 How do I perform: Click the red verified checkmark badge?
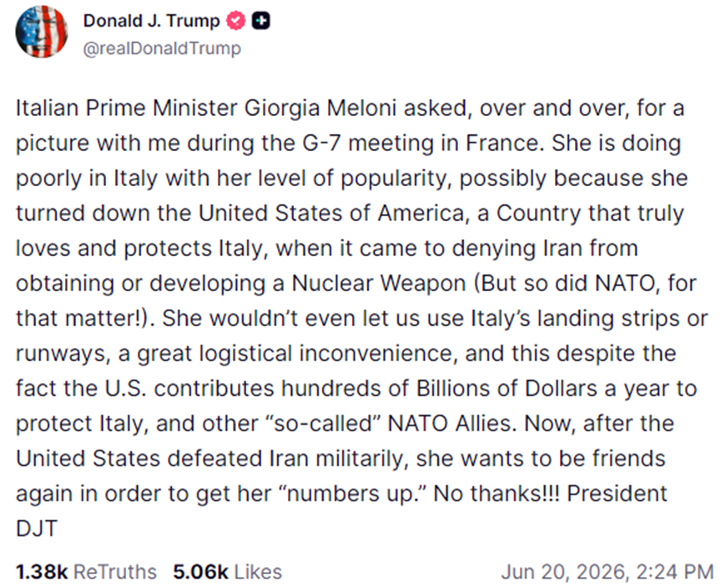(235, 21)
